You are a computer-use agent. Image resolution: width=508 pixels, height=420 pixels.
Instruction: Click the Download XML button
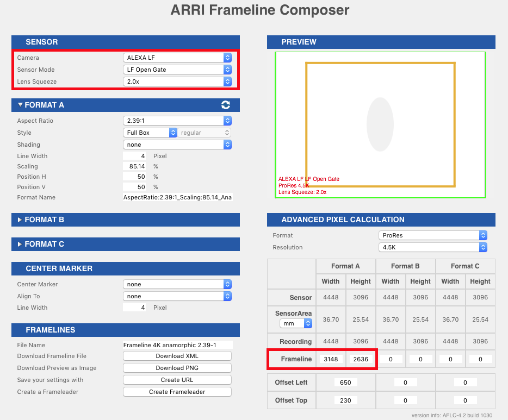(x=177, y=356)
